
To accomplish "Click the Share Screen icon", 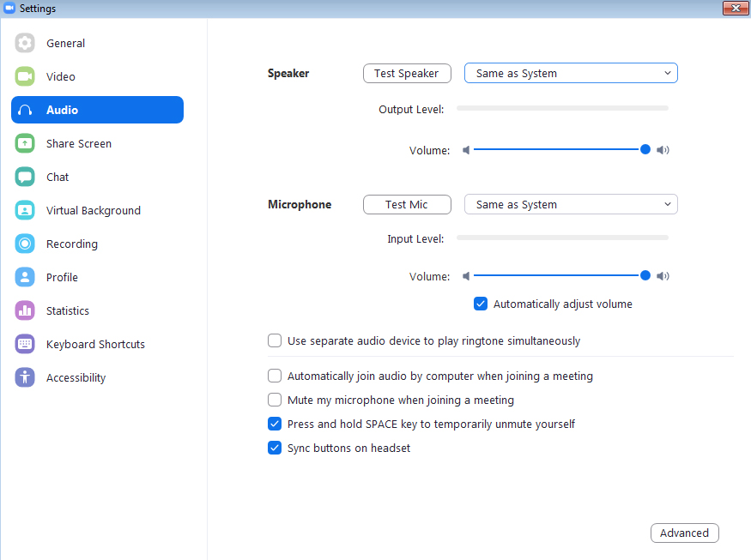I will point(24,143).
